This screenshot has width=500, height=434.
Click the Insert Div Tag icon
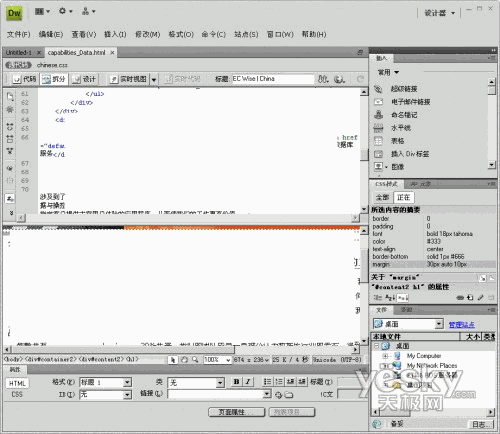pos(378,154)
